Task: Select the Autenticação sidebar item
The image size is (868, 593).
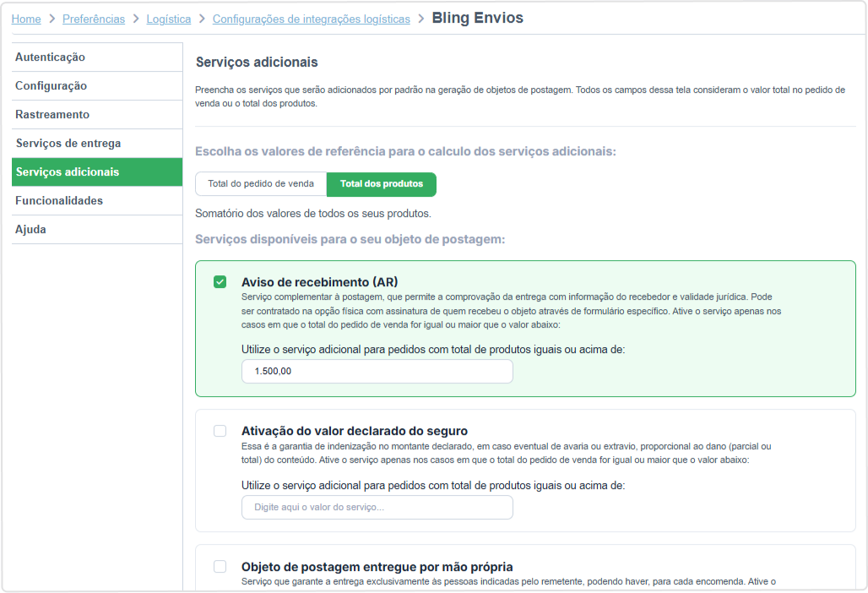Action: pyautogui.click(x=97, y=57)
